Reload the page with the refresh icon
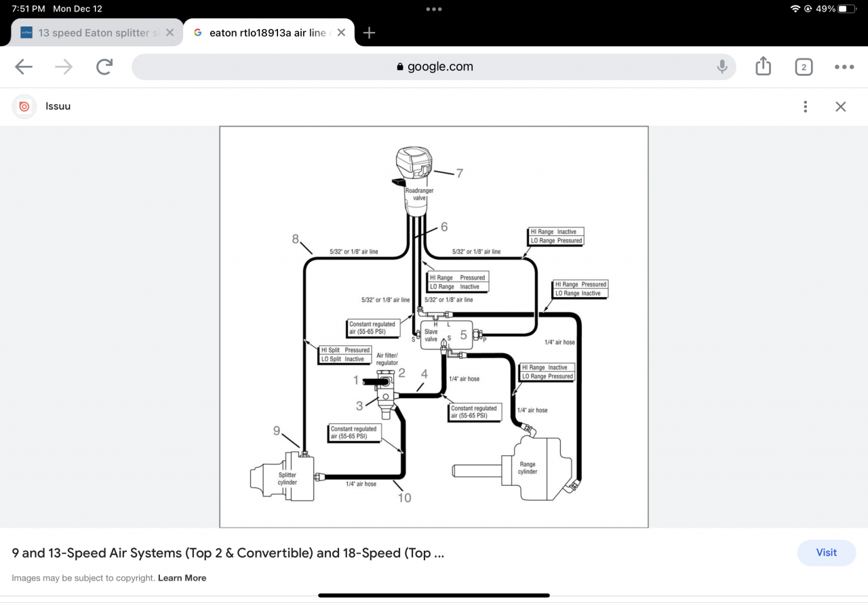Screen dimensions: 868x603 (104, 66)
